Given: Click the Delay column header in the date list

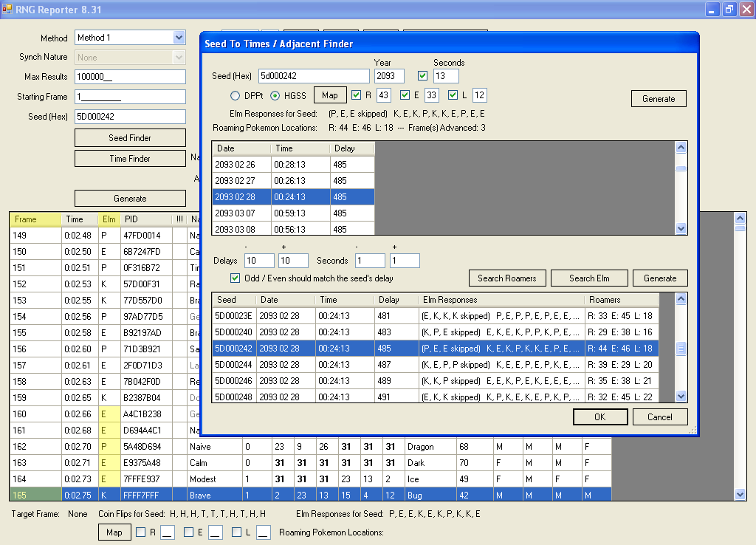Looking at the screenshot, I should (x=351, y=148).
